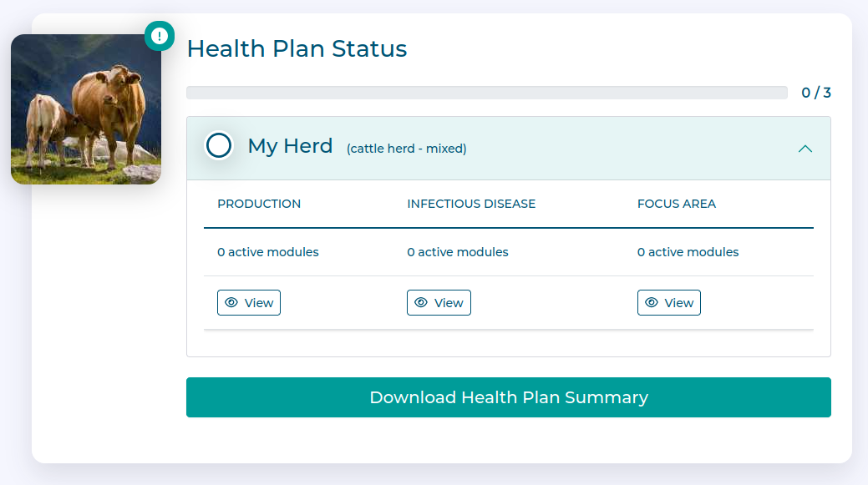Click Infectious Disease's 0 active modules text
Image resolution: width=868 pixels, height=485 pixels.
point(458,252)
